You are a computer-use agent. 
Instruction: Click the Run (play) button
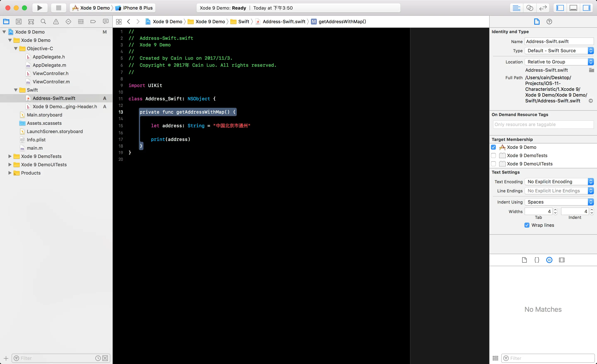click(x=40, y=8)
